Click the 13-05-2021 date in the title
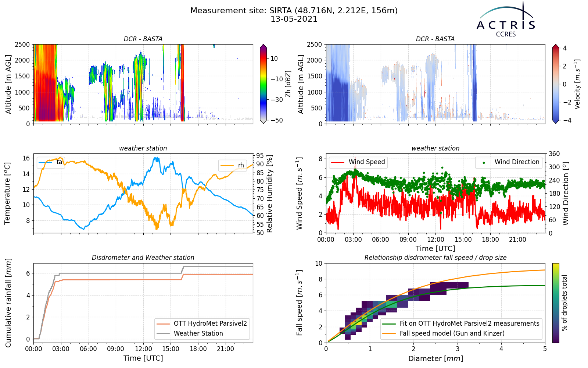Image resolution: width=588 pixels, height=368 pixels. tap(294, 19)
